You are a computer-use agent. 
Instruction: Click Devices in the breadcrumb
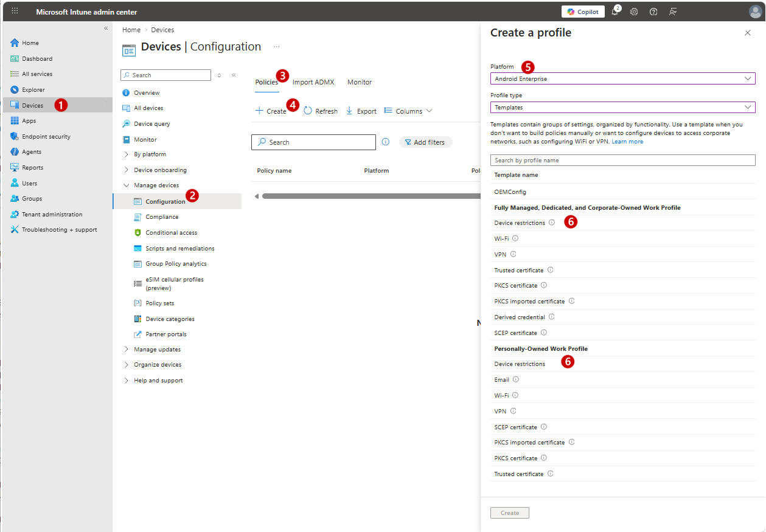[x=162, y=30]
